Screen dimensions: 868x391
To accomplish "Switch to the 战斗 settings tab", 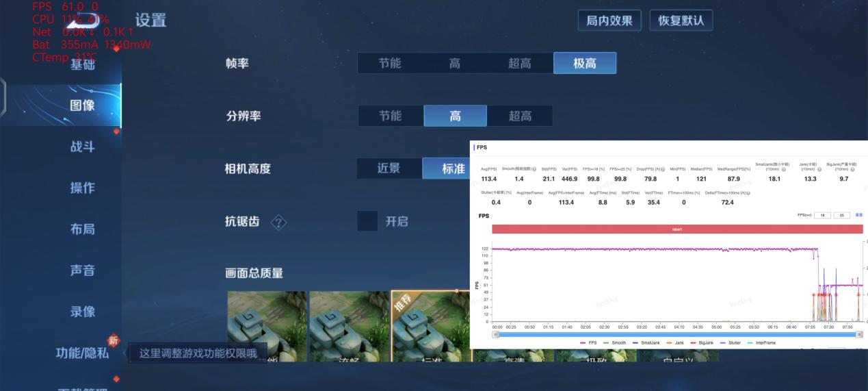I will 82,147.
